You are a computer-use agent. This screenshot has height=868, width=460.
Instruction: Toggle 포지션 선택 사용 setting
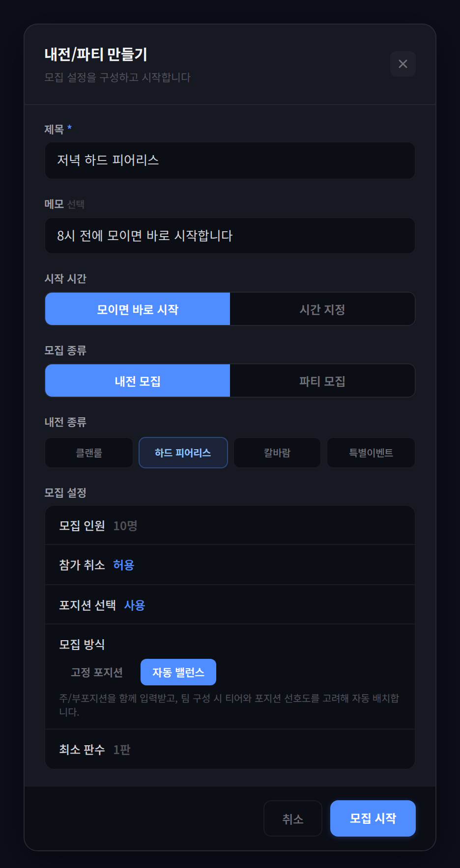point(230,605)
